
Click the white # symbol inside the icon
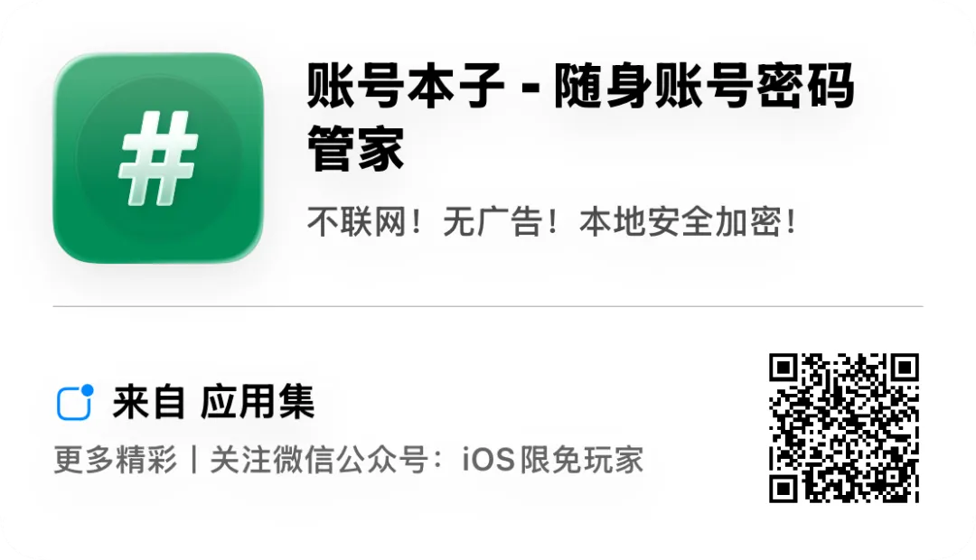(158, 158)
